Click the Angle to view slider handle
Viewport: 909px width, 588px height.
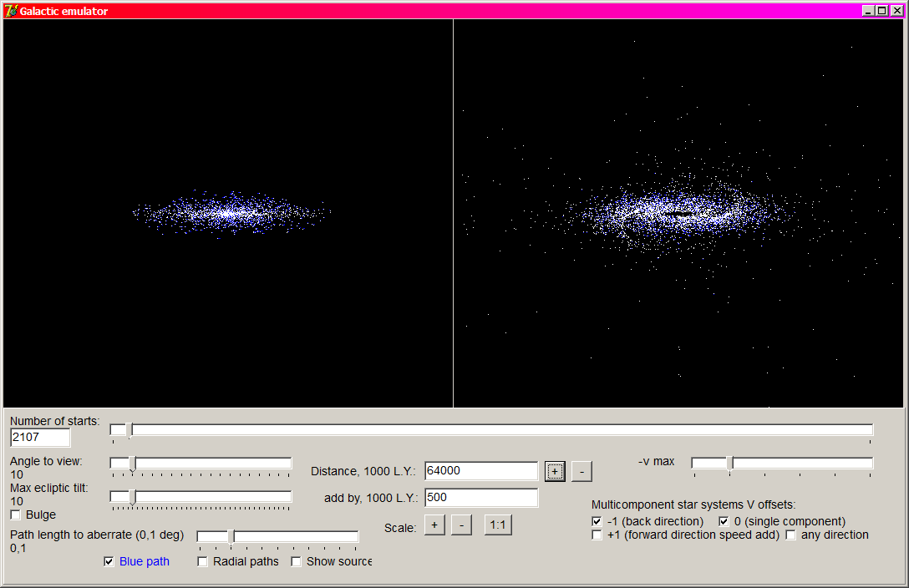[132, 463]
